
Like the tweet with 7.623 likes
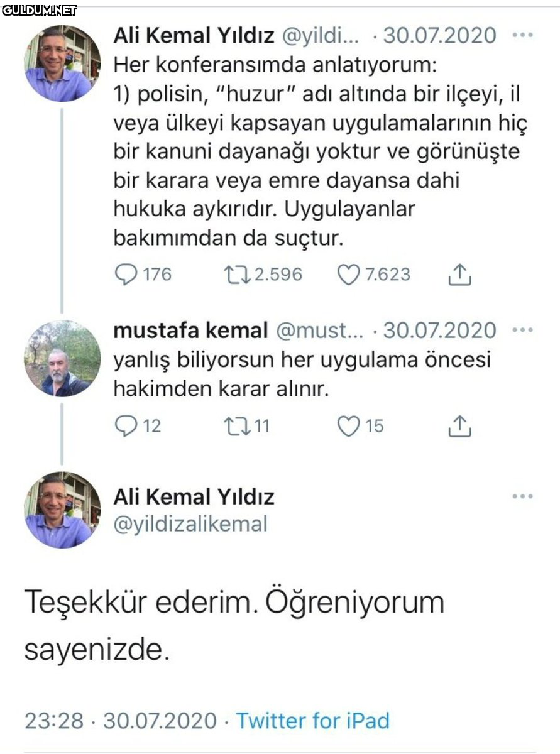pyautogui.click(x=349, y=275)
